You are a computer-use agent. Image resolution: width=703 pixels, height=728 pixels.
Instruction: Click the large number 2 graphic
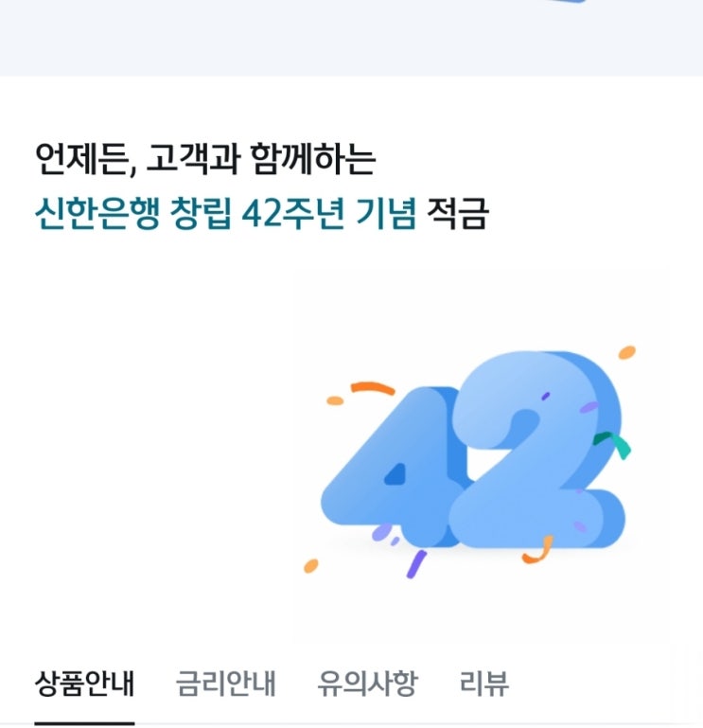(538, 450)
